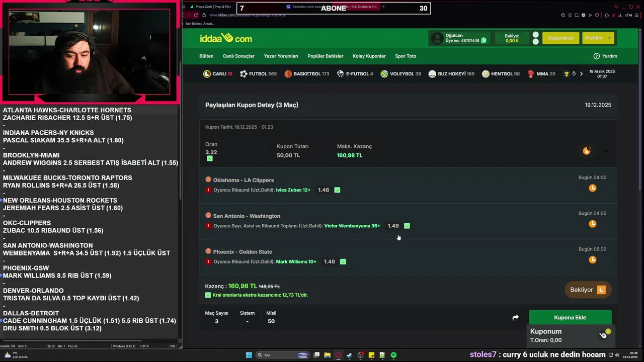The image size is (644, 362).
Task: Select the E-FUTBOL sport icon
Action: tap(341, 74)
